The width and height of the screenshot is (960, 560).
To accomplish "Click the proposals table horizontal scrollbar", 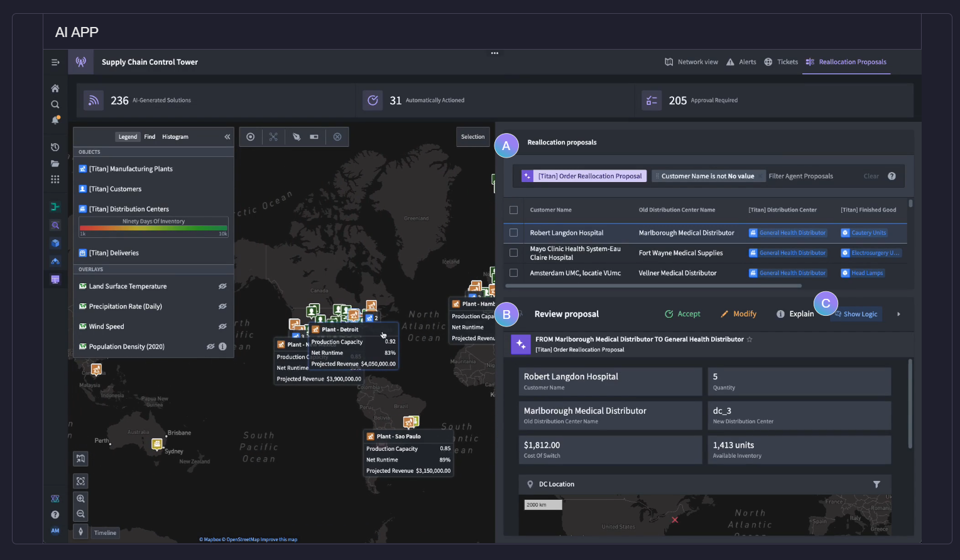I will click(x=653, y=286).
